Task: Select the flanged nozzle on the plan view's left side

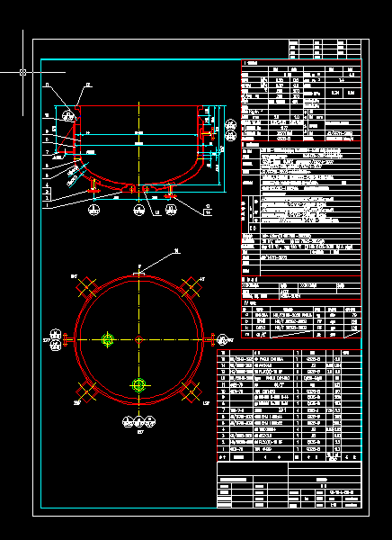Action: (x=69, y=340)
